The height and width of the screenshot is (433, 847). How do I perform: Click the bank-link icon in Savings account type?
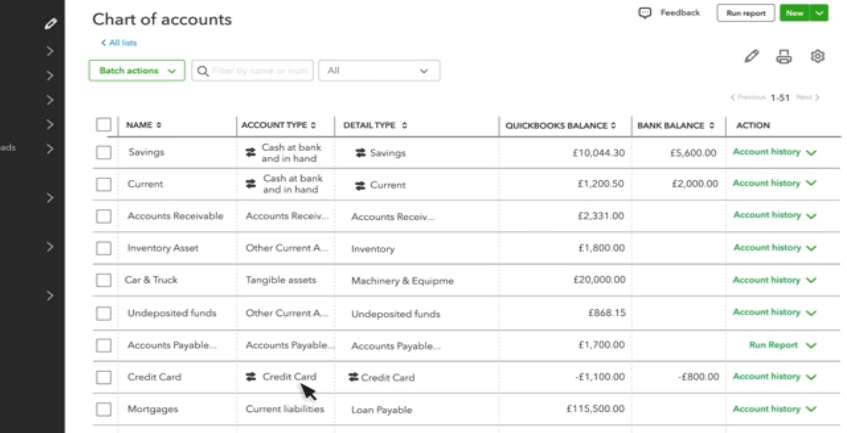tap(251, 153)
